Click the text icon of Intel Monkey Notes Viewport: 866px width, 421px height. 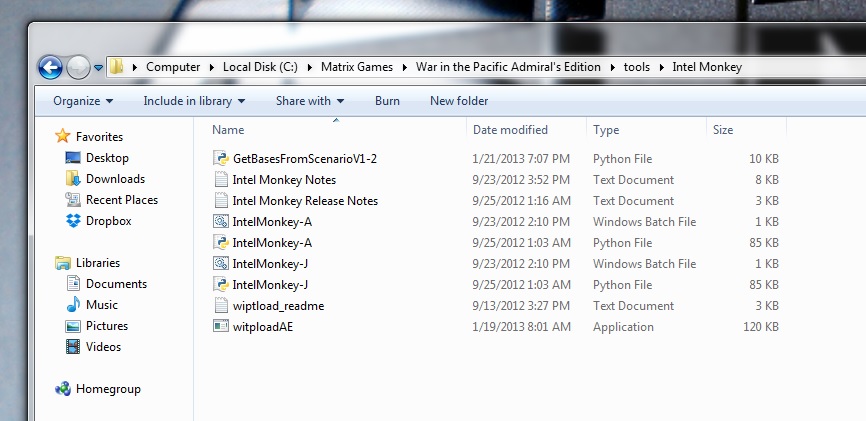(221, 180)
